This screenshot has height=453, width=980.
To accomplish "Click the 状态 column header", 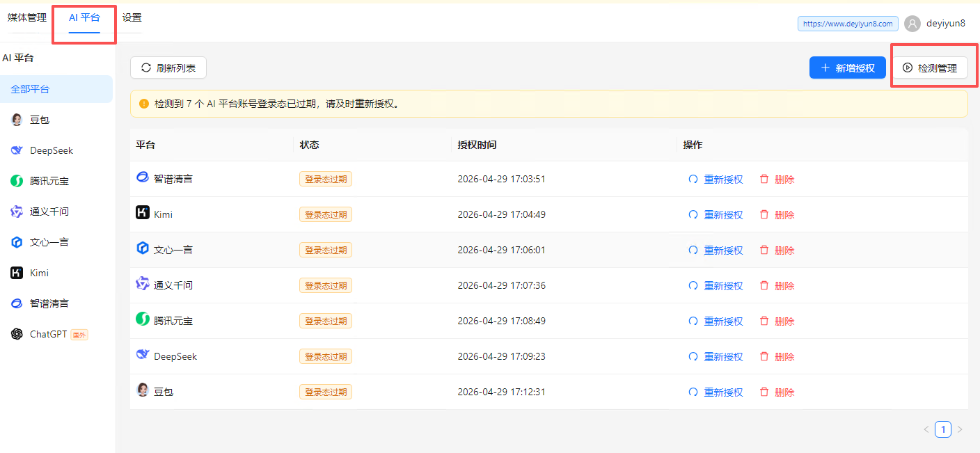I will (310, 145).
